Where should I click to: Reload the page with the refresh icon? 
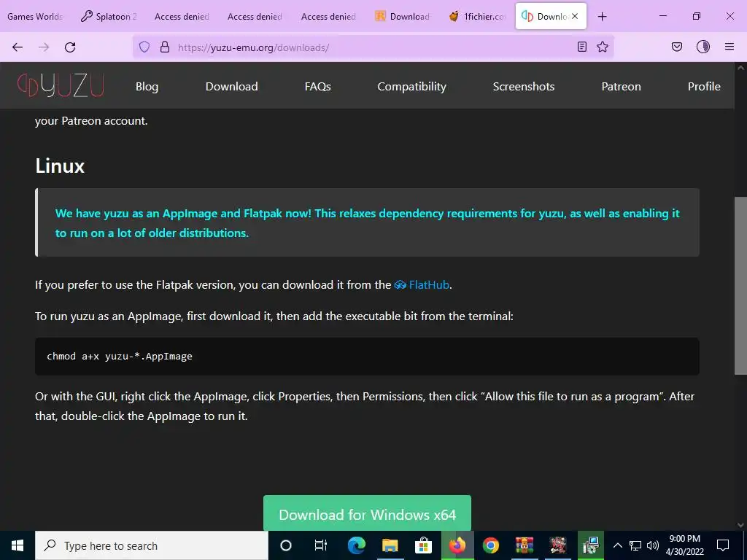(70, 47)
